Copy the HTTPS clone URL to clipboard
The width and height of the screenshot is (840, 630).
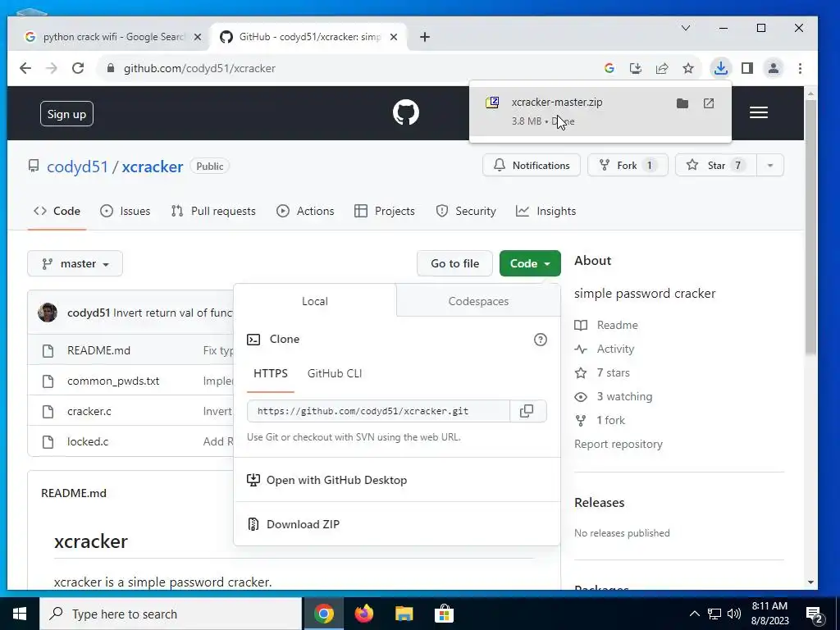[527, 411]
